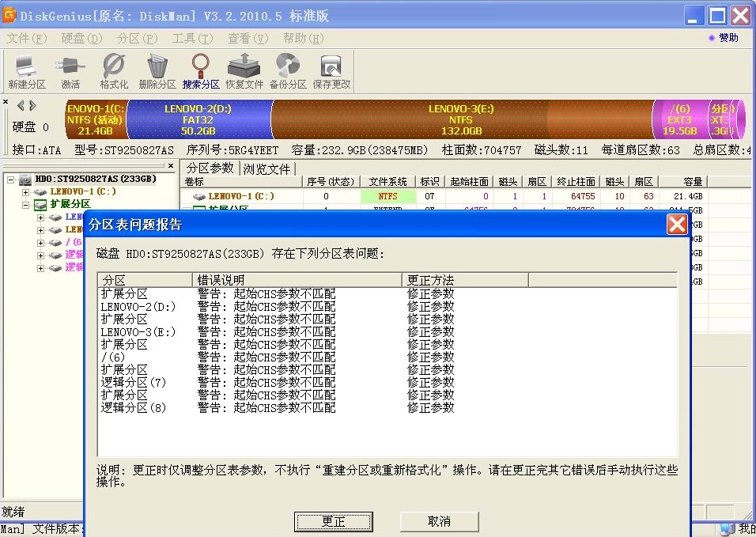Image resolution: width=756 pixels, height=537 pixels.
Task: Expand the second logical partition under 扩展分区
Action: pyautogui.click(x=40, y=230)
